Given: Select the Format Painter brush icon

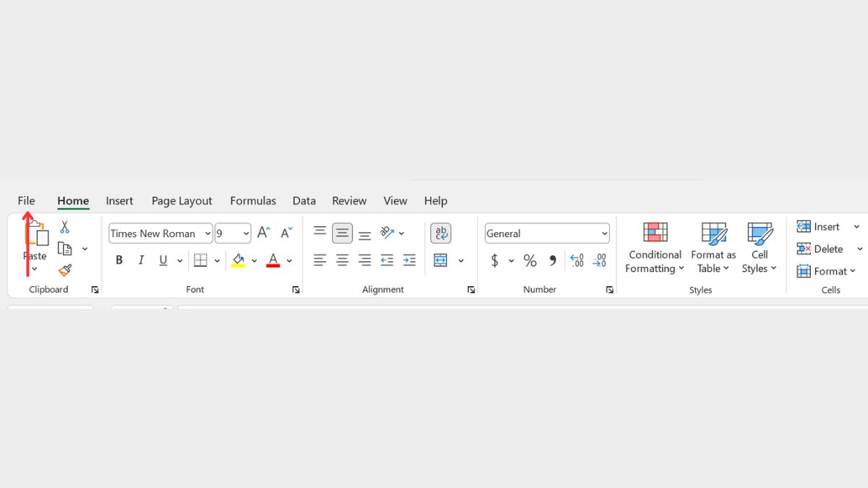Looking at the screenshot, I should [x=65, y=270].
